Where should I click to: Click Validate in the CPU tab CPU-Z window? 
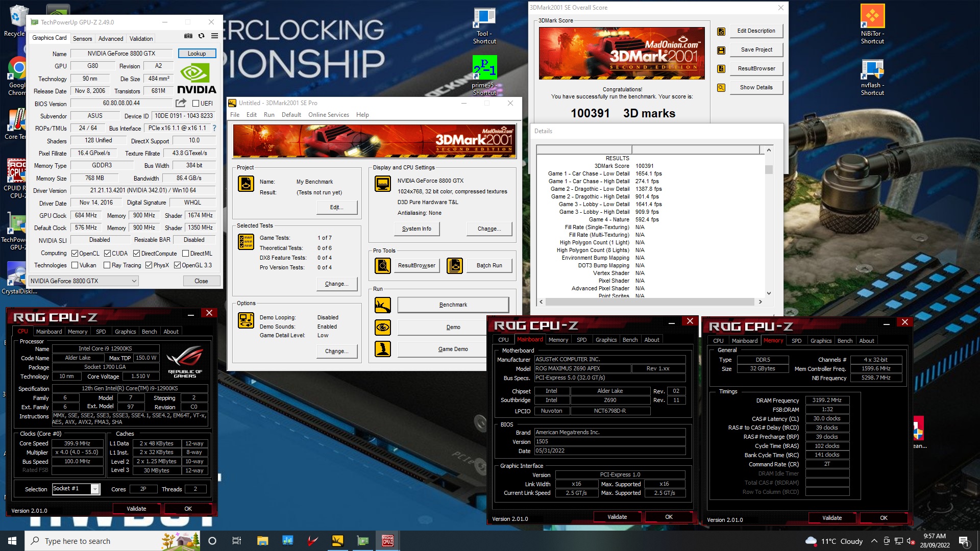[x=136, y=509]
